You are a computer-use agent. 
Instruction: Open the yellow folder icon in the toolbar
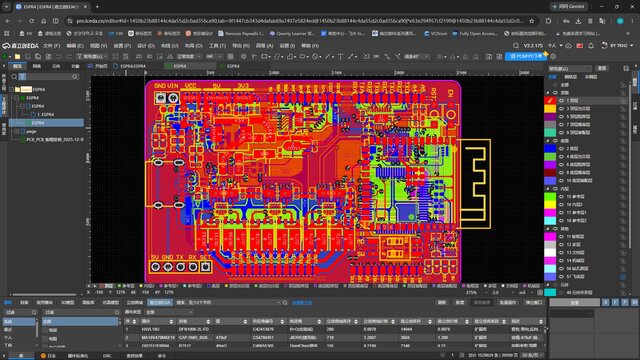pyautogui.click(x=18, y=57)
